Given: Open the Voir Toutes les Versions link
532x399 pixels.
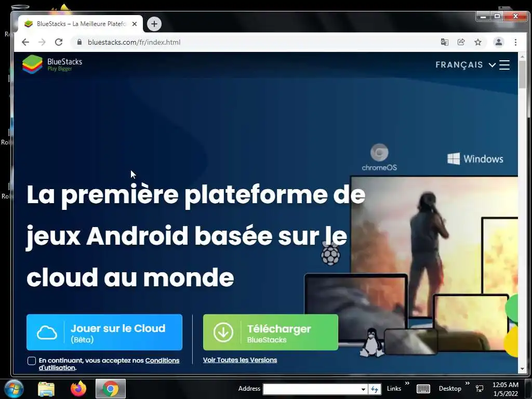Looking at the screenshot, I should 240,360.
